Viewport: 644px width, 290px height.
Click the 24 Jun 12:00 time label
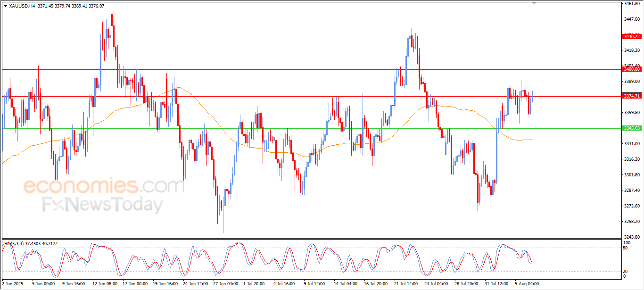tap(196, 284)
